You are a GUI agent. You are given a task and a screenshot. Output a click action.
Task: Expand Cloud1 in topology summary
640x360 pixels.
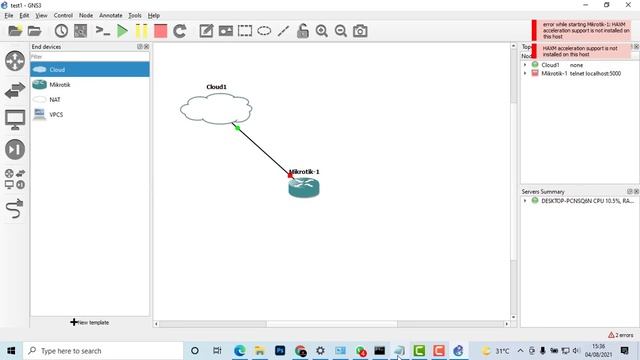(x=525, y=65)
